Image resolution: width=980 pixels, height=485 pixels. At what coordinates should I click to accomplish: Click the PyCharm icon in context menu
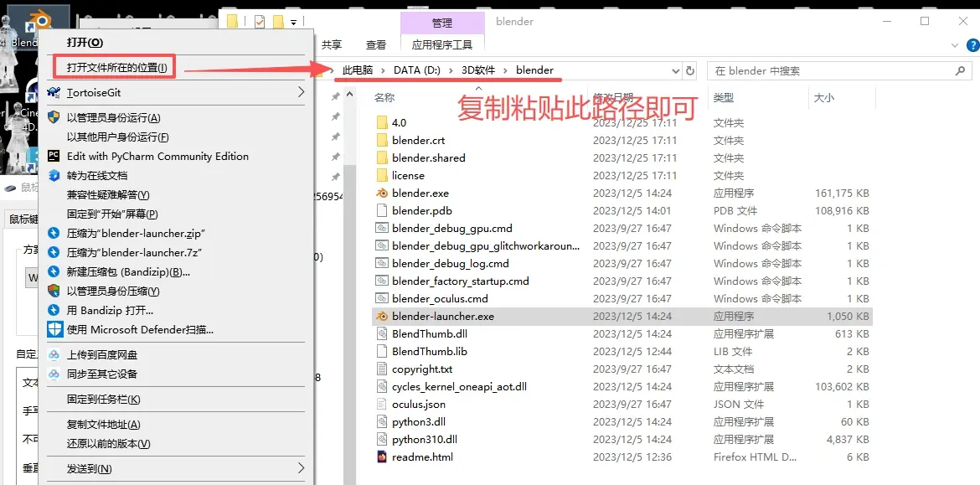54,157
